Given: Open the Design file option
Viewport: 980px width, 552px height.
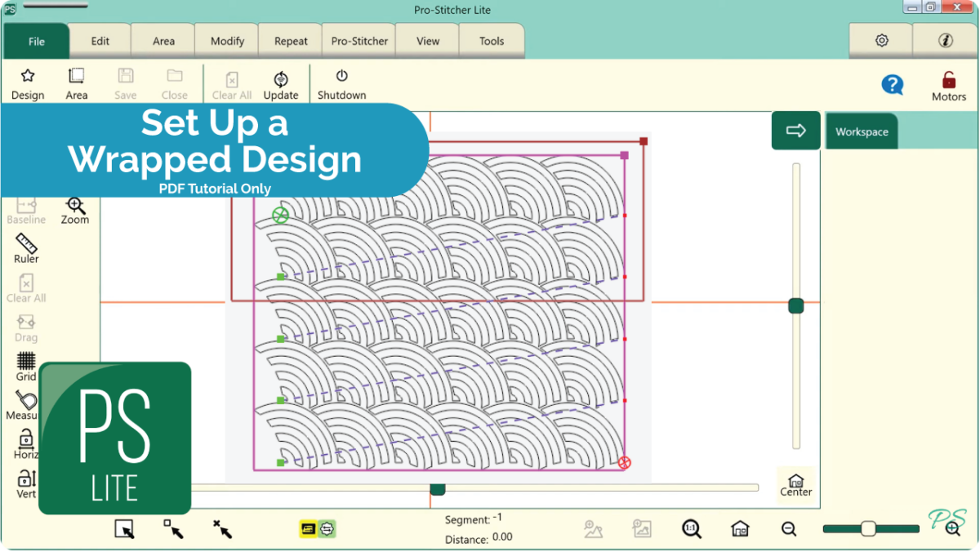Looking at the screenshot, I should coord(28,83).
